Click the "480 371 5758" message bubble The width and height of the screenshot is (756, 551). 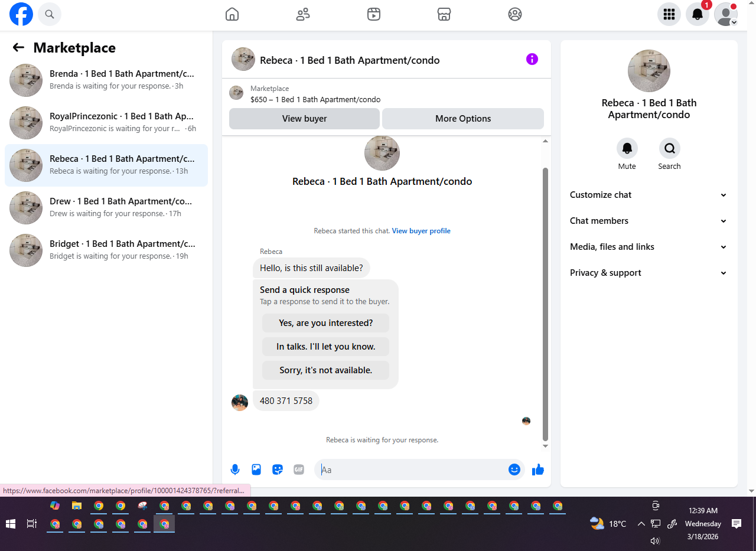(286, 400)
